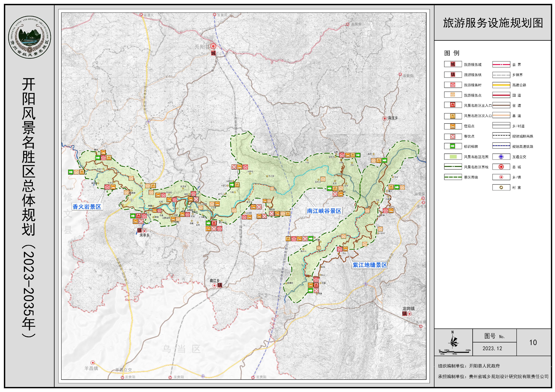555x392 pixels.
Task: Click the 风景名胜区范围 light green swatch
Action: click(453, 157)
